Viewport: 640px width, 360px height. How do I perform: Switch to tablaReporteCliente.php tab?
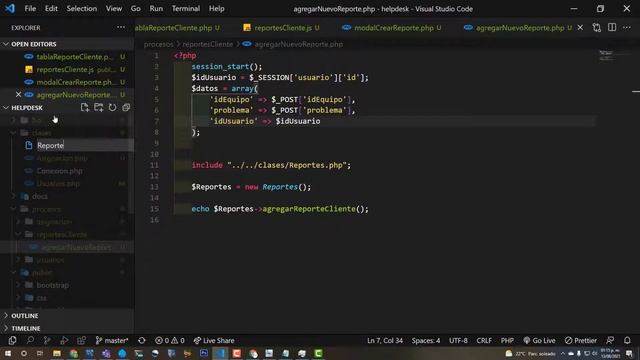[x=178, y=28]
